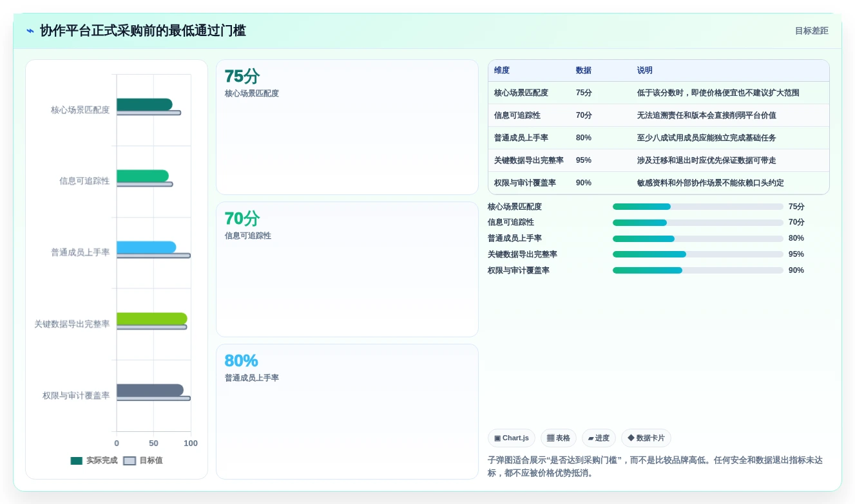Click the footer note starting with 子弹图适合展示
The height and width of the screenshot is (504, 855).
655,467
